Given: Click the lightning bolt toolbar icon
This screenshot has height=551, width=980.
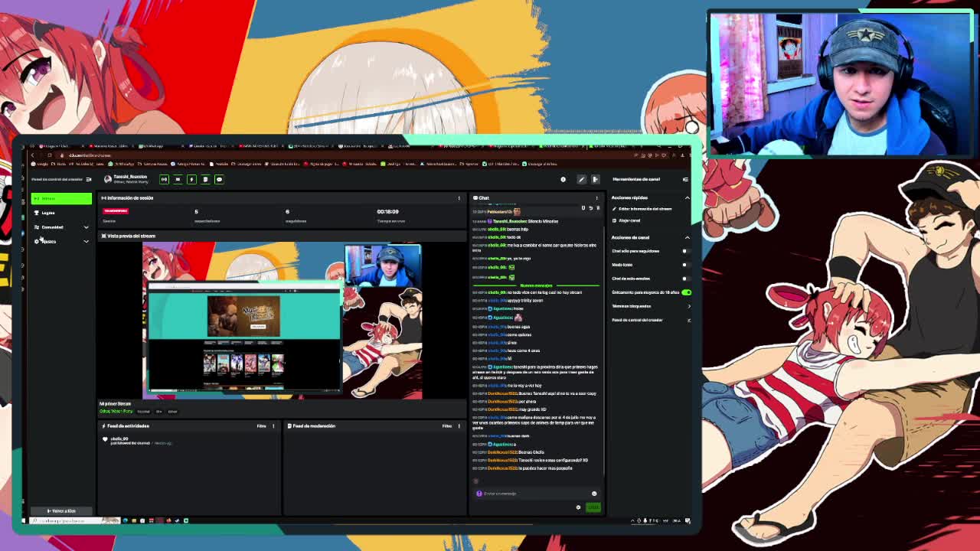Looking at the screenshot, I should pyautogui.click(x=191, y=180).
